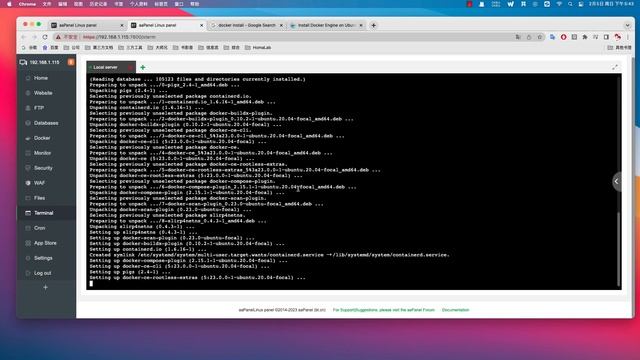Open the Chrome tab search dropdown
Screen dimensions: 640x360
coord(628,25)
